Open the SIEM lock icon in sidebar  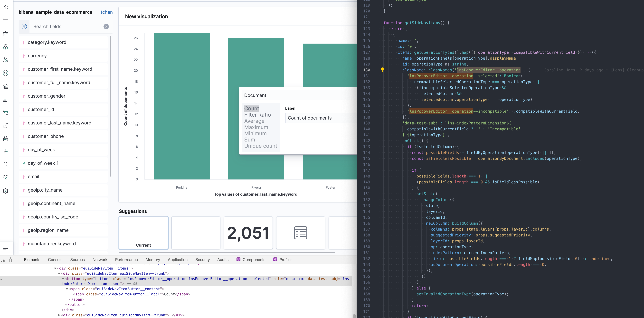pyautogui.click(x=6, y=139)
